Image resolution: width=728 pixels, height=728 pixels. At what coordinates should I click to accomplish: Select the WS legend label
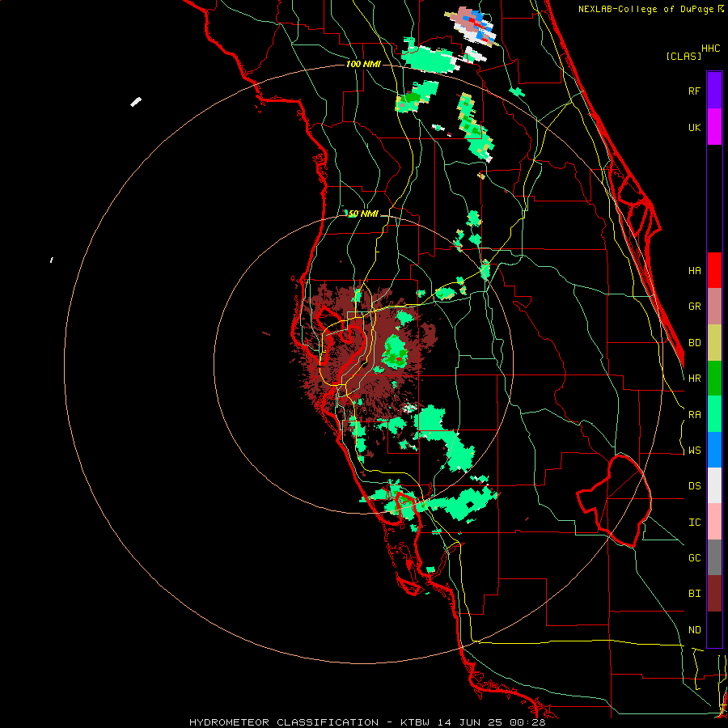click(694, 451)
